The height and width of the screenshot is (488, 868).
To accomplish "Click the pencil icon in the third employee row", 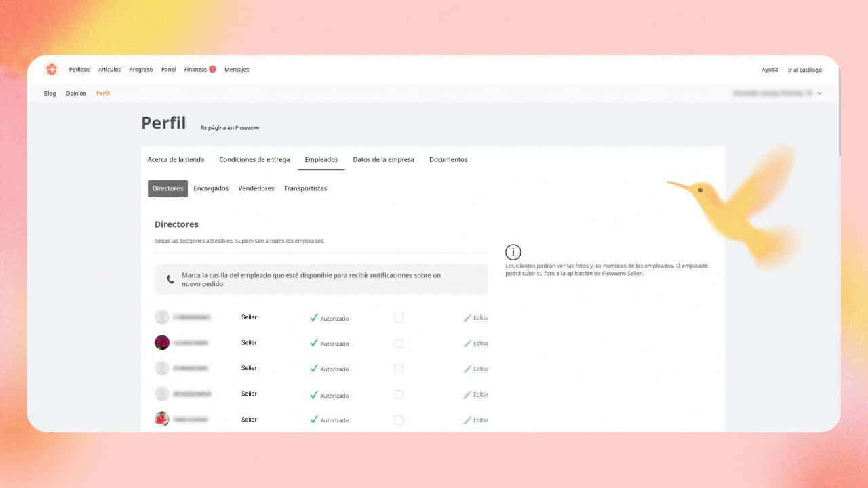I will (x=467, y=369).
